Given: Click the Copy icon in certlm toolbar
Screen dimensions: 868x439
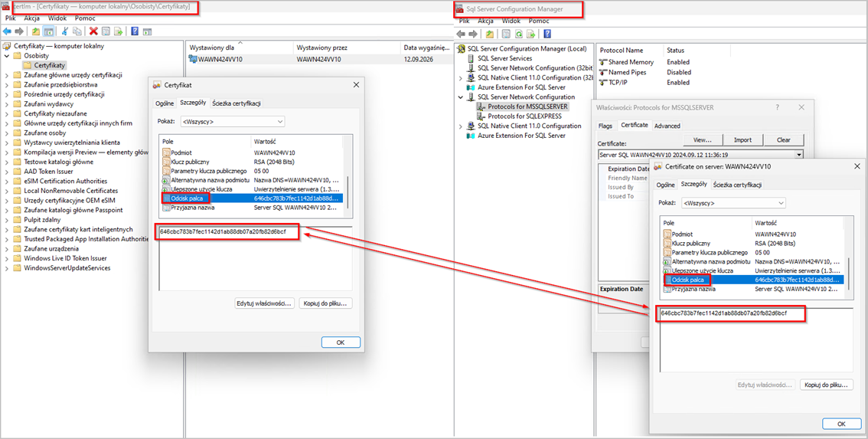Looking at the screenshot, I should 77,31.
